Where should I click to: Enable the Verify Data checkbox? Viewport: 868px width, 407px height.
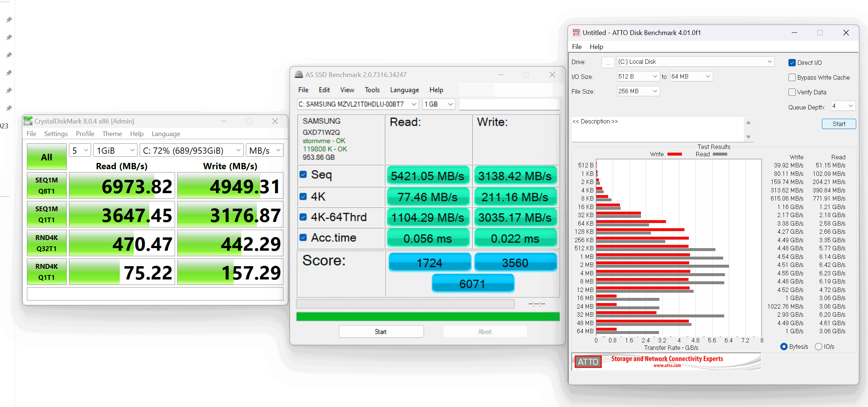click(792, 92)
